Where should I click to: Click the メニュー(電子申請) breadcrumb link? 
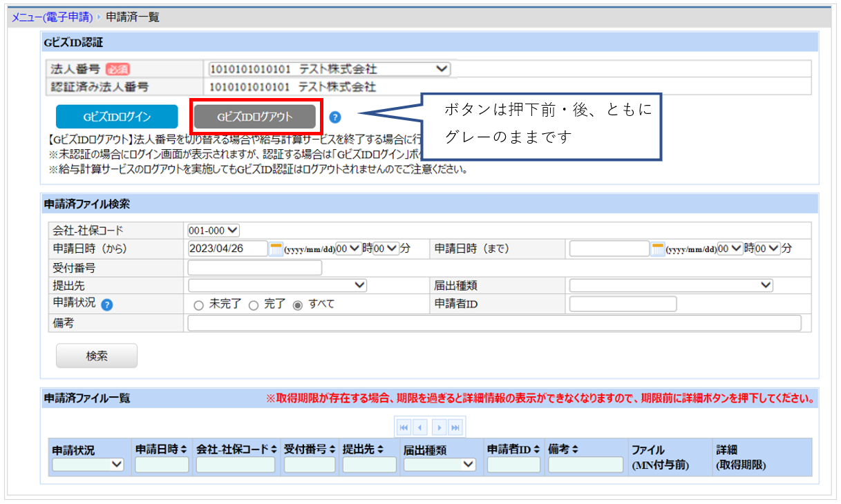pyautogui.click(x=54, y=17)
